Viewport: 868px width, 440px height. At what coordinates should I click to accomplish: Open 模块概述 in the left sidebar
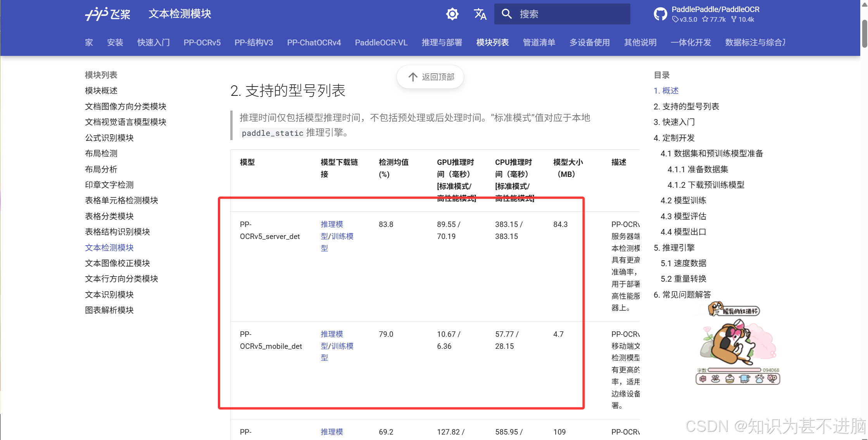(x=101, y=91)
